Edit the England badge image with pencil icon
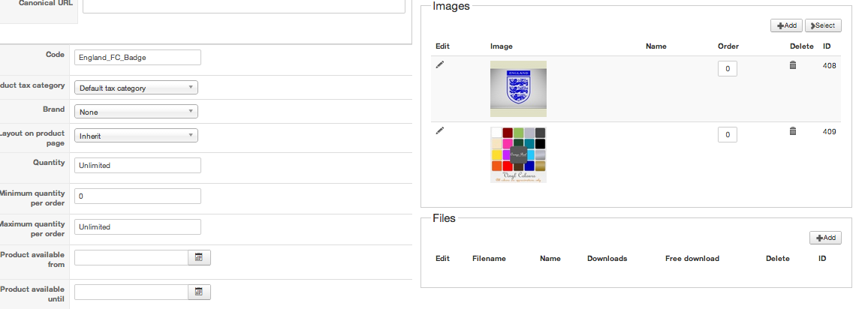Viewport: 868px width, 309px height. pyautogui.click(x=439, y=65)
